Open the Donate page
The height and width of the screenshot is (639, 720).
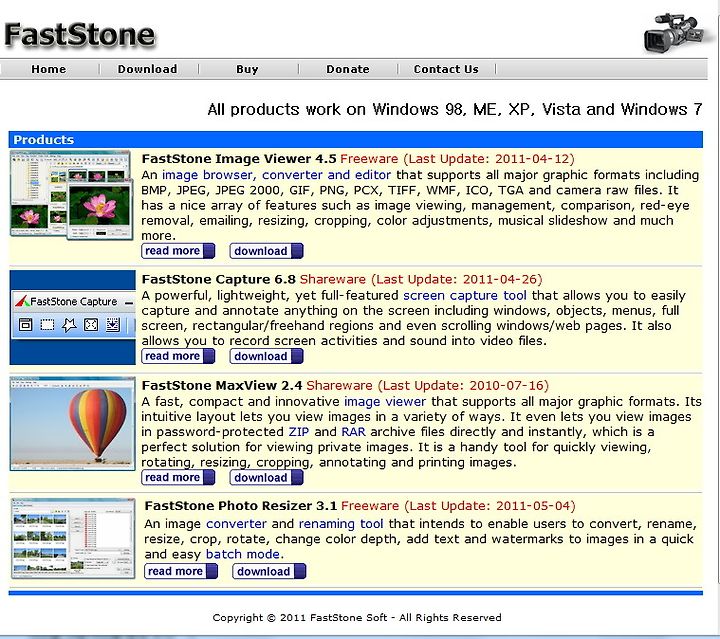348,69
